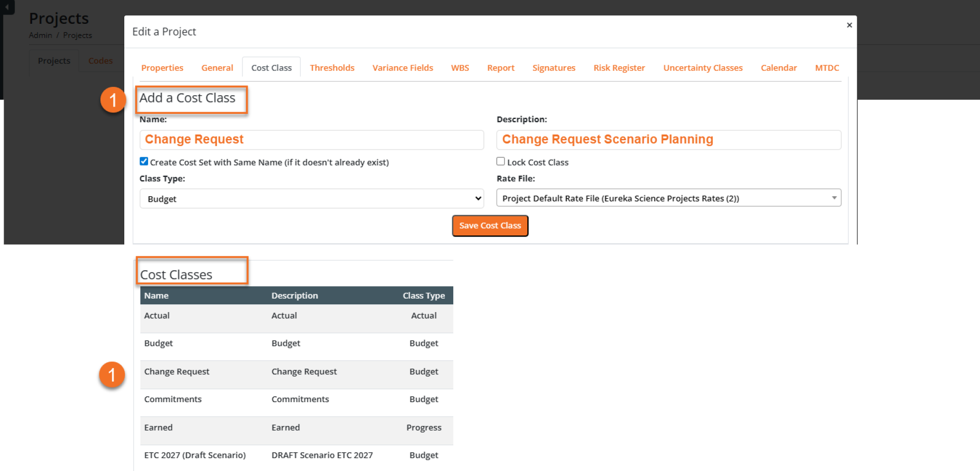Click the Progress class type cell
This screenshot has height=471, width=980.
pos(424,428)
